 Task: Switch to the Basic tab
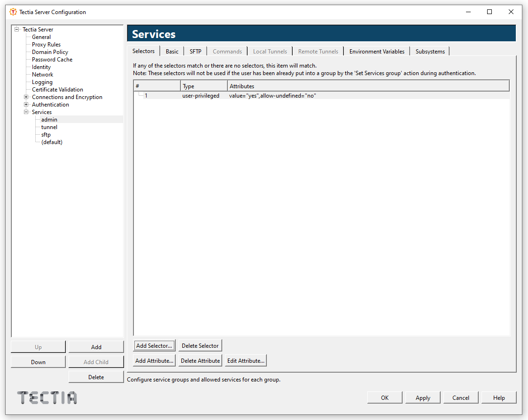point(172,52)
